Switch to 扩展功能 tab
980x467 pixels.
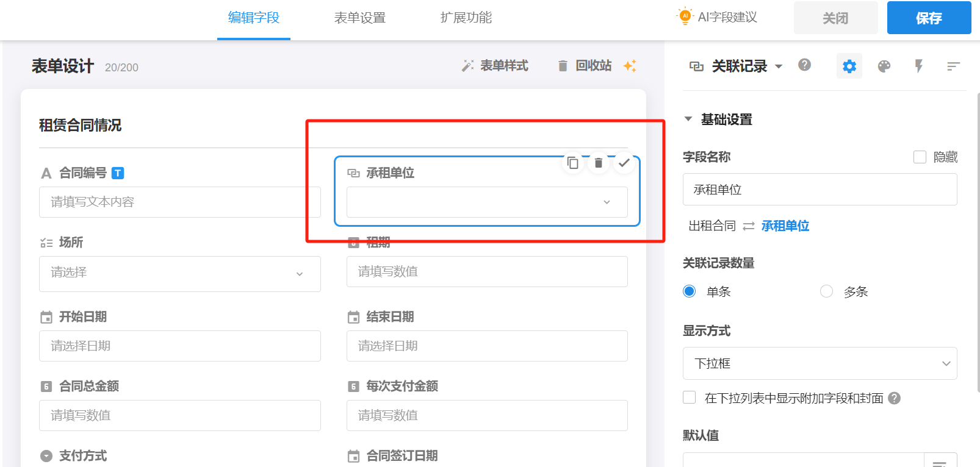coord(466,18)
